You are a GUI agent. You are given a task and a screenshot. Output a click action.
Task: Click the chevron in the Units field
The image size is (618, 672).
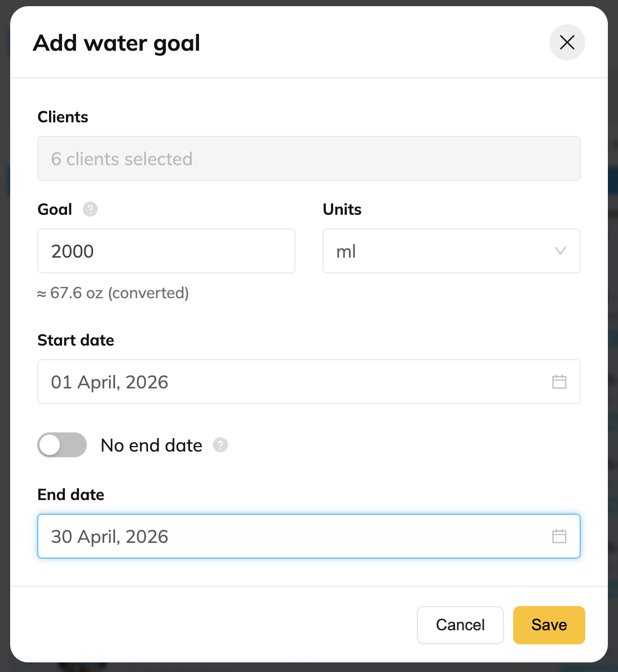(560, 251)
